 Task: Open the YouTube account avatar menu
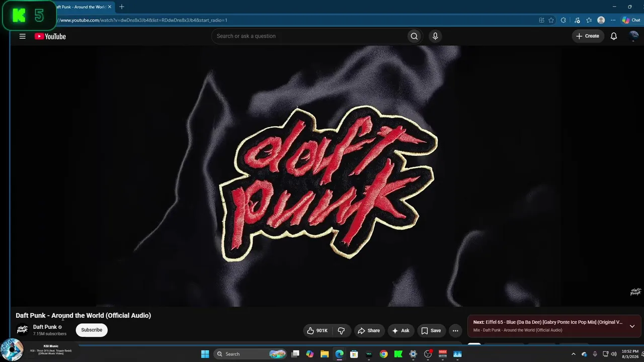[x=634, y=36]
